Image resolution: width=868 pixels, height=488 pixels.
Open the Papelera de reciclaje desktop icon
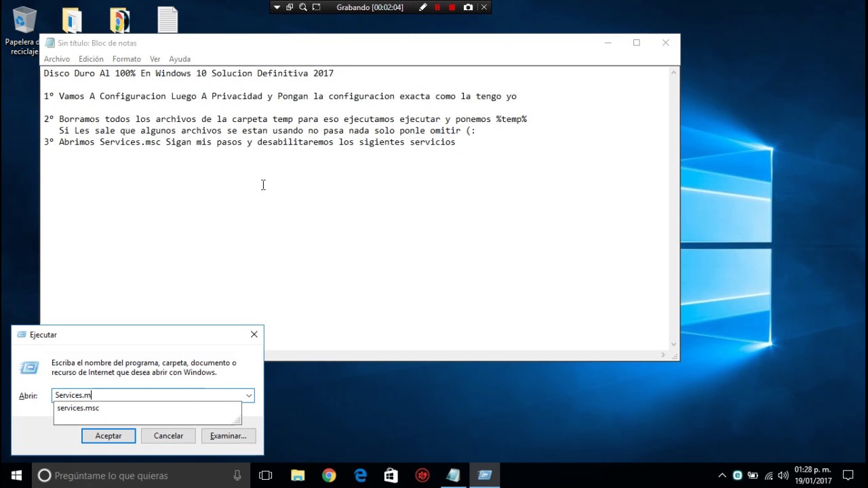[24, 30]
